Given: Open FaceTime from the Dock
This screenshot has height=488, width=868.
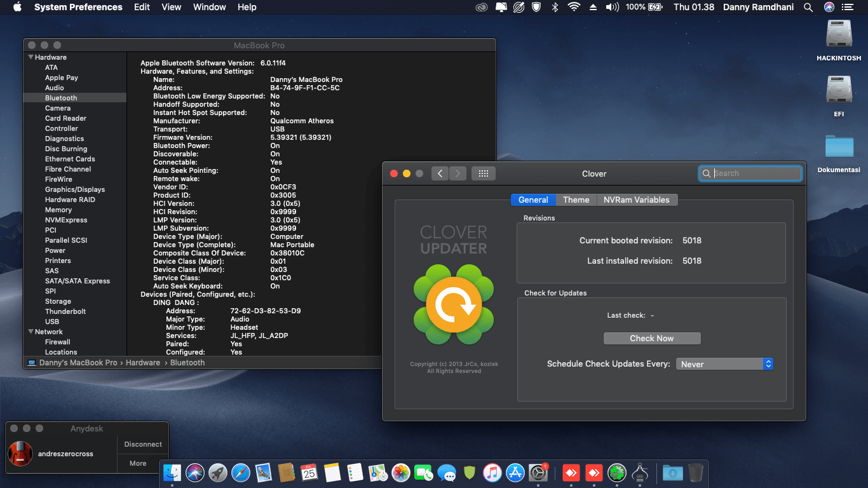Looking at the screenshot, I should tap(424, 473).
